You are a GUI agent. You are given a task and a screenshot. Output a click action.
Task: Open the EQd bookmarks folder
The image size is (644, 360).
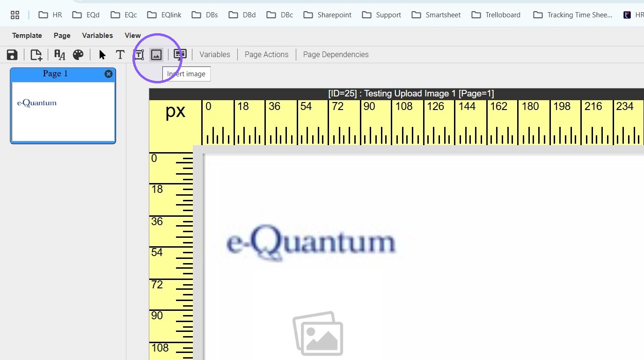coord(86,15)
